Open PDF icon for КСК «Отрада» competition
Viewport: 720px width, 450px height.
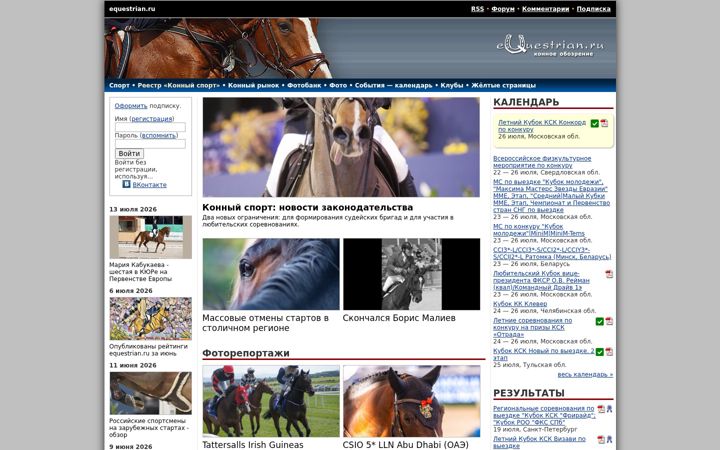pos(609,321)
